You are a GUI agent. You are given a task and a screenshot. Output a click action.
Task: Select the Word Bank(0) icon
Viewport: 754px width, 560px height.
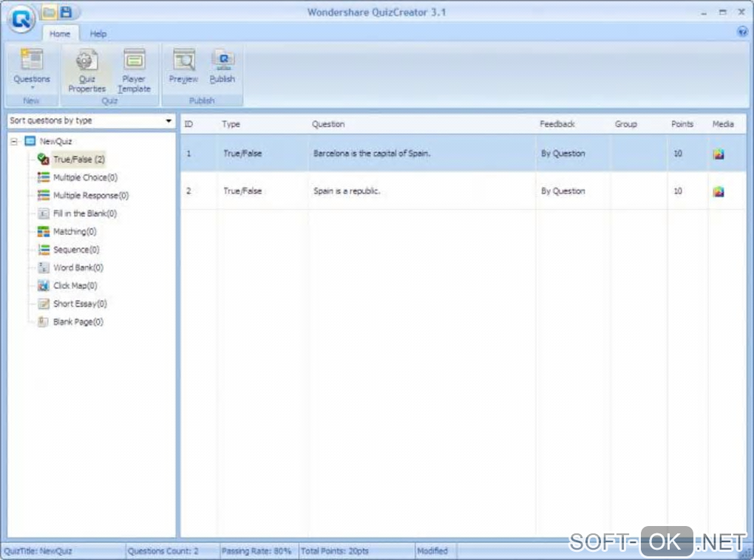click(x=44, y=267)
